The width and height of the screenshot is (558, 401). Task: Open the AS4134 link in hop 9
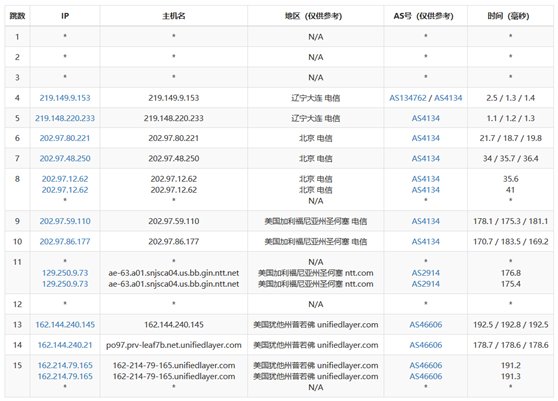(x=426, y=221)
